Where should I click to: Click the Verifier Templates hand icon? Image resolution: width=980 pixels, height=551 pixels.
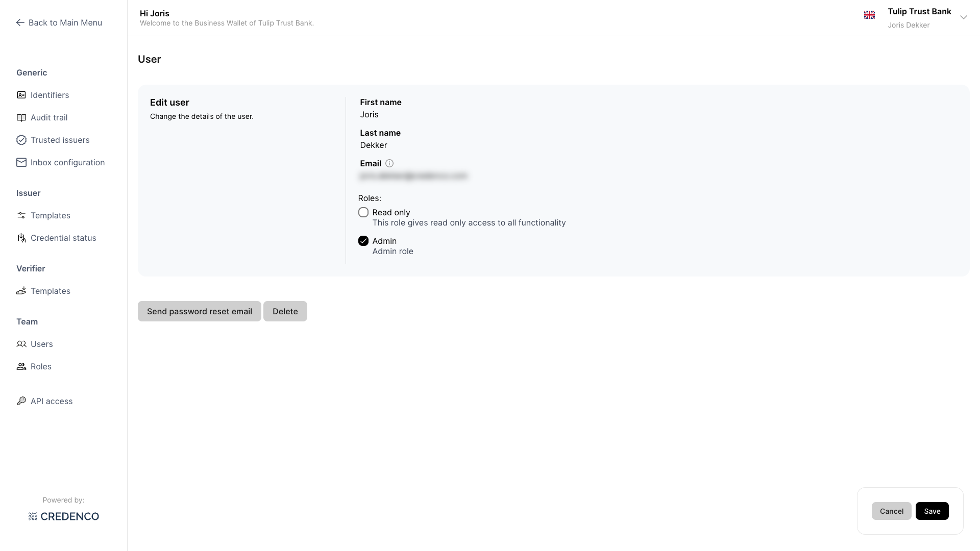[21, 291]
